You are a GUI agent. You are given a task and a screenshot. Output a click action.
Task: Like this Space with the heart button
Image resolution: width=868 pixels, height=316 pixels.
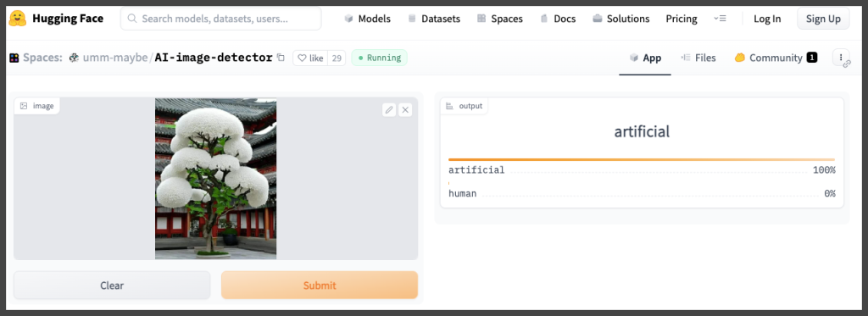310,58
